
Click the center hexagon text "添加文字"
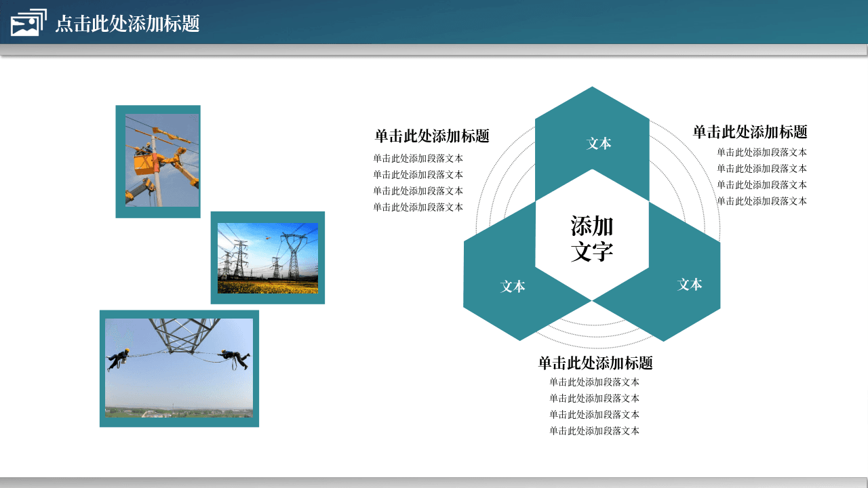tap(592, 239)
